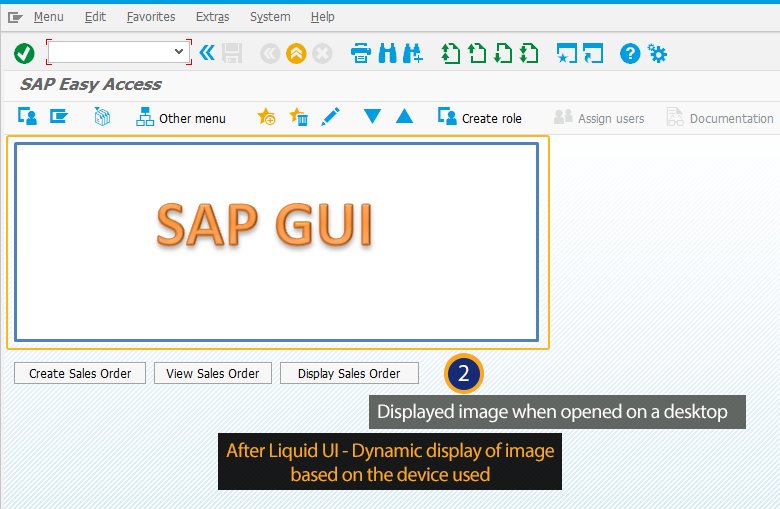Open the Menu menu
The image size is (780, 509).
click(49, 17)
